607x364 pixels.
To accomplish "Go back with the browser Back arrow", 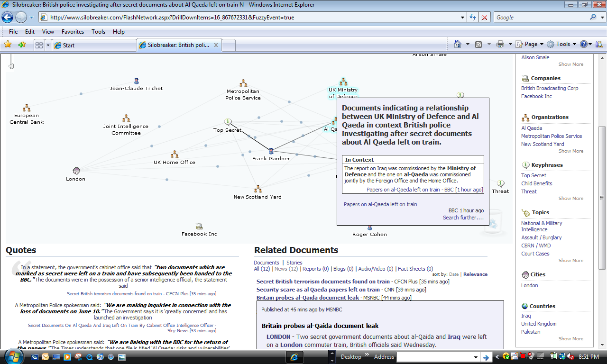I will (8, 18).
